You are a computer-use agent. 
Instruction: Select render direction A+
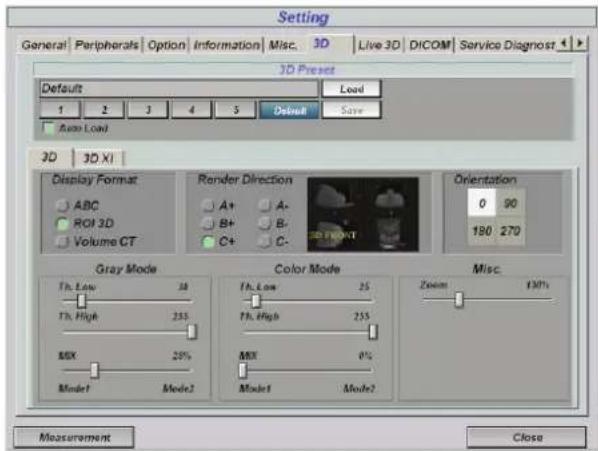coord(208,206)
